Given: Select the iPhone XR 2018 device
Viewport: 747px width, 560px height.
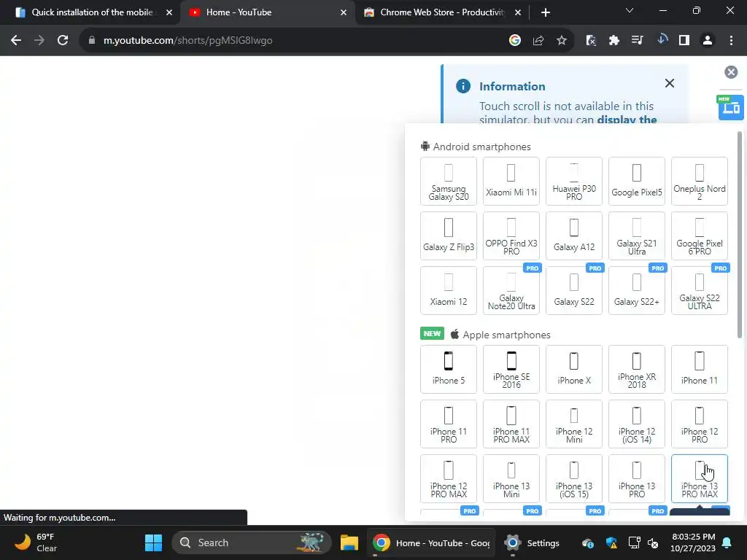Looking at the screenshot, I should pos(636,369).
